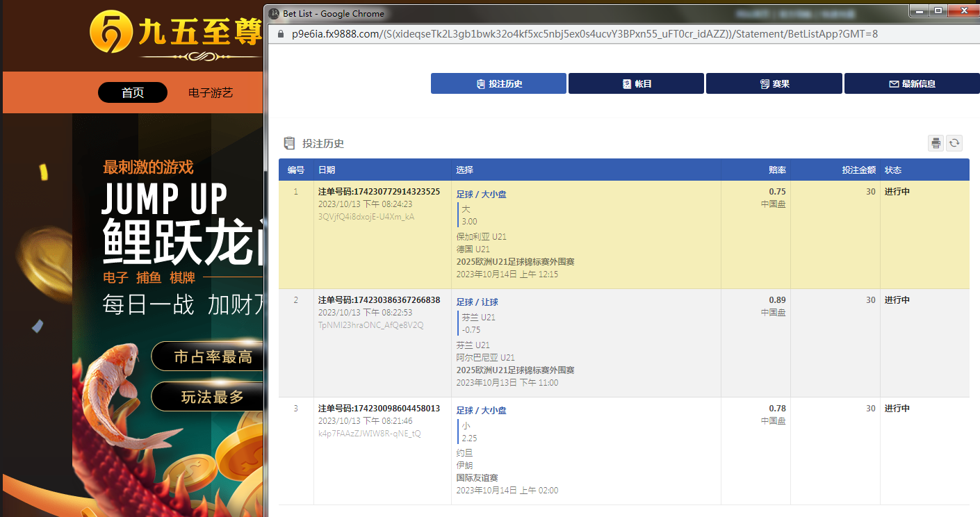The image size is (980, 517).
Task: Click 保加利亚 U21 team name
Action: tap(481, 237)
